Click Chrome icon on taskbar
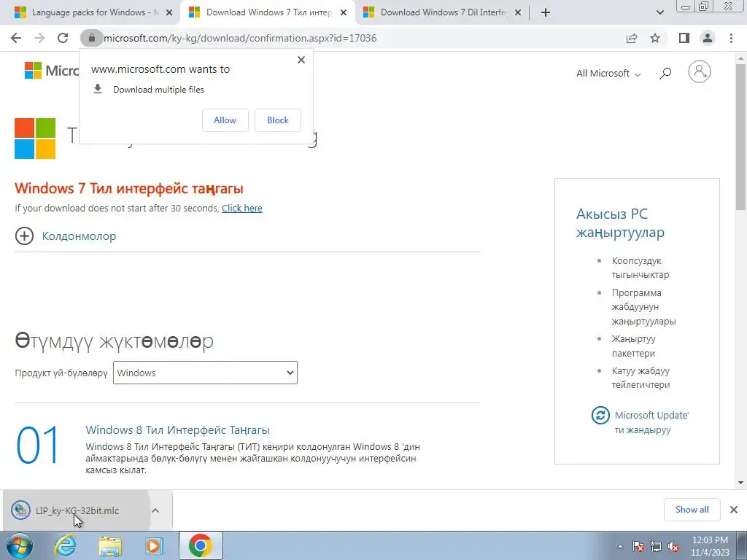This screenshot has width=747, height=560. (200, 545)
